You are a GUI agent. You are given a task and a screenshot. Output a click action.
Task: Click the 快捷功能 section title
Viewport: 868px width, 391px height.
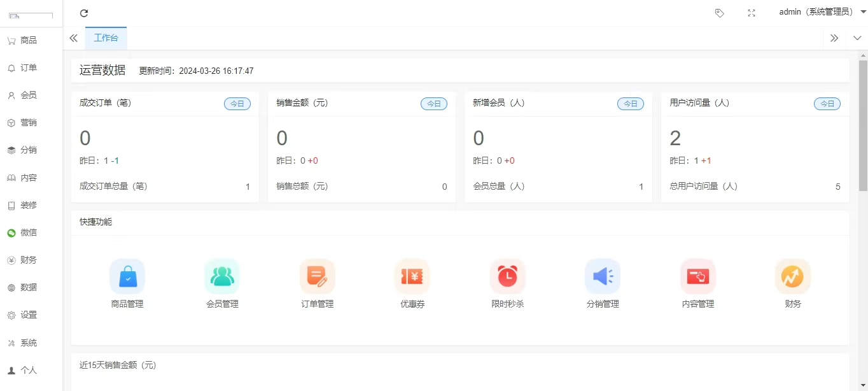(x=96, y=222)
